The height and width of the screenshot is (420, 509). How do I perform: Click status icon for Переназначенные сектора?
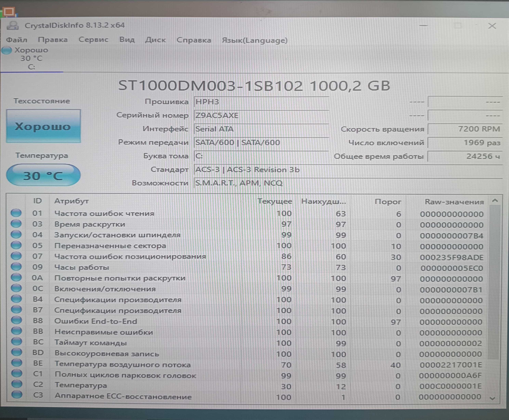[x=16, y=245]
